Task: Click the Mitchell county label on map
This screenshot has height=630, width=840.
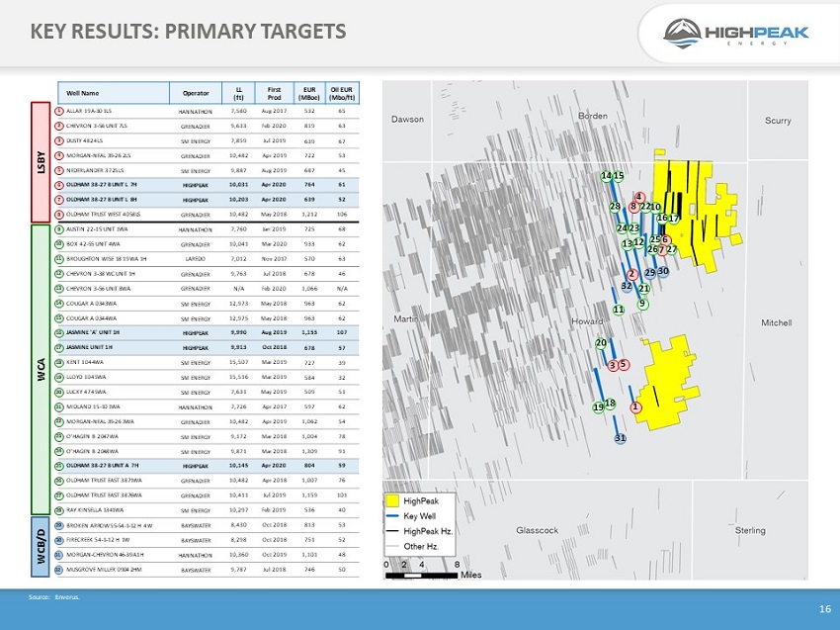Action: coord(776,322)
